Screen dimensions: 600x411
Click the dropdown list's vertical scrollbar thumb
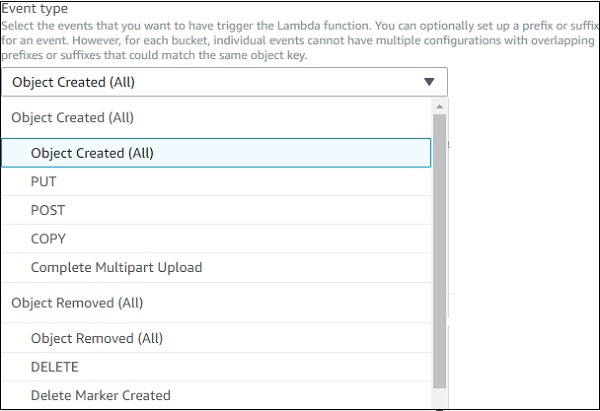click(439, 250)
